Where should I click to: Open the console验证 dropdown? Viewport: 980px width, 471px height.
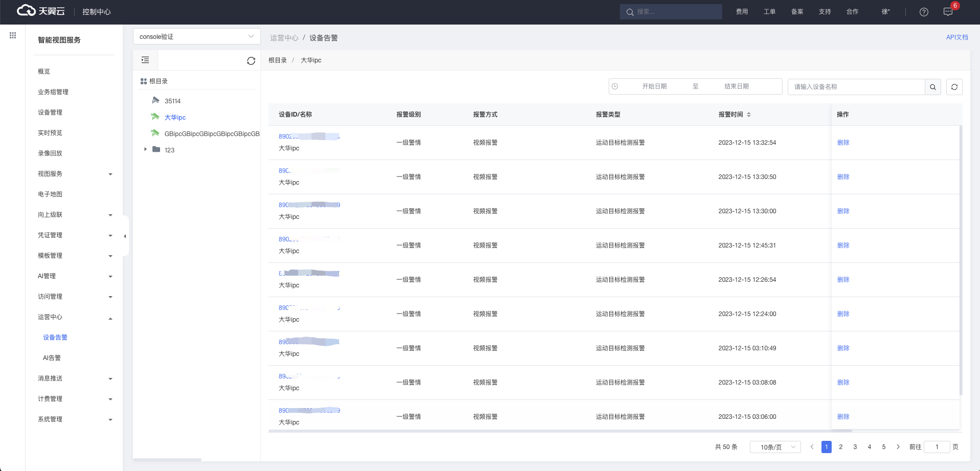tap(196, 37)
